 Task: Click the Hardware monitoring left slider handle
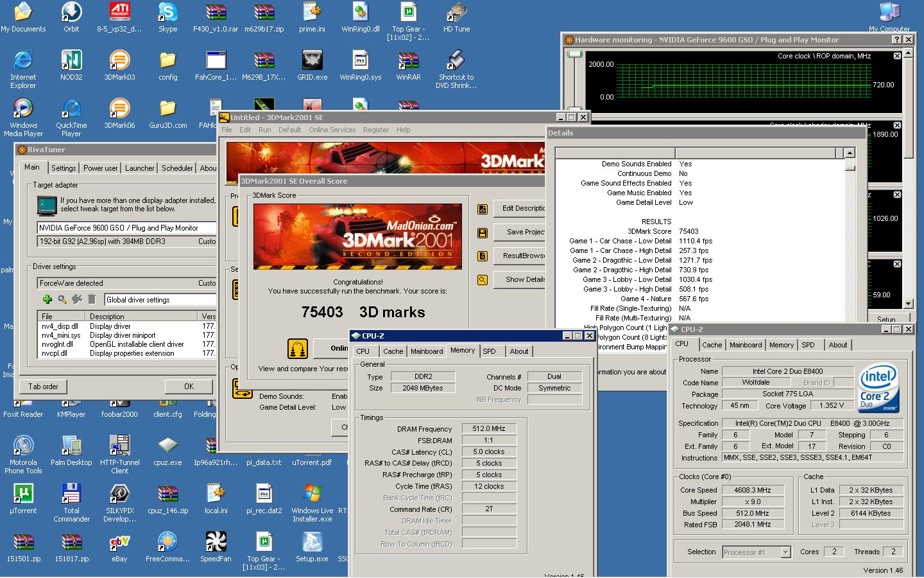pyautogui.click(x=574, y=54)
